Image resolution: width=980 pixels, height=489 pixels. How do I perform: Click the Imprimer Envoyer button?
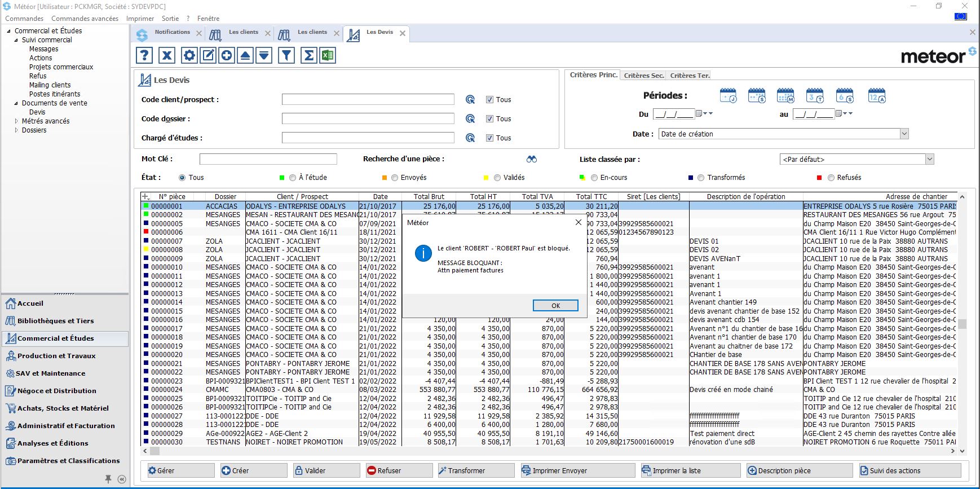(577, 470)
